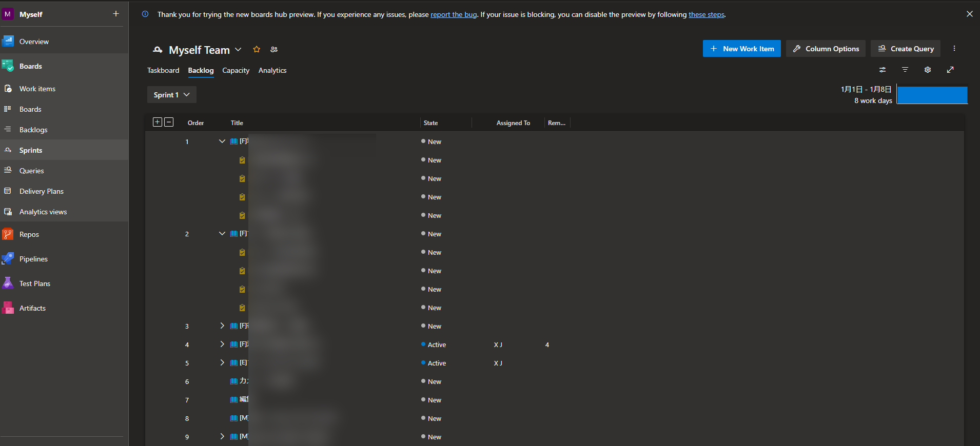Toggle the filter icon in toolbar
980x446 pixels.
click(x=905, y=70)
